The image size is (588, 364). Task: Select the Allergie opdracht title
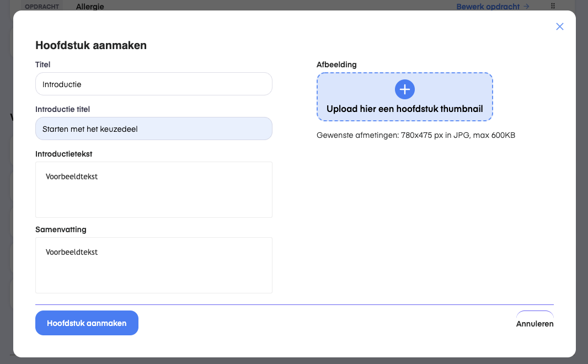[x=90, y=7]
